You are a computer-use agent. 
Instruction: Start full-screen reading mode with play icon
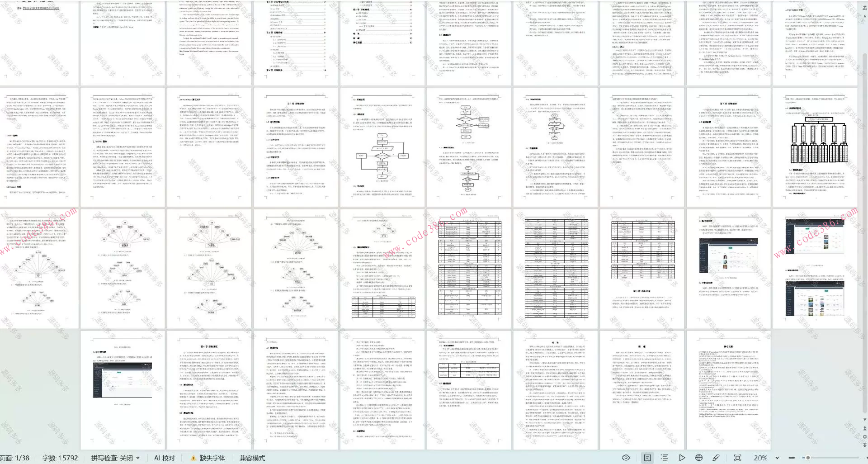[x=682, y=458]
